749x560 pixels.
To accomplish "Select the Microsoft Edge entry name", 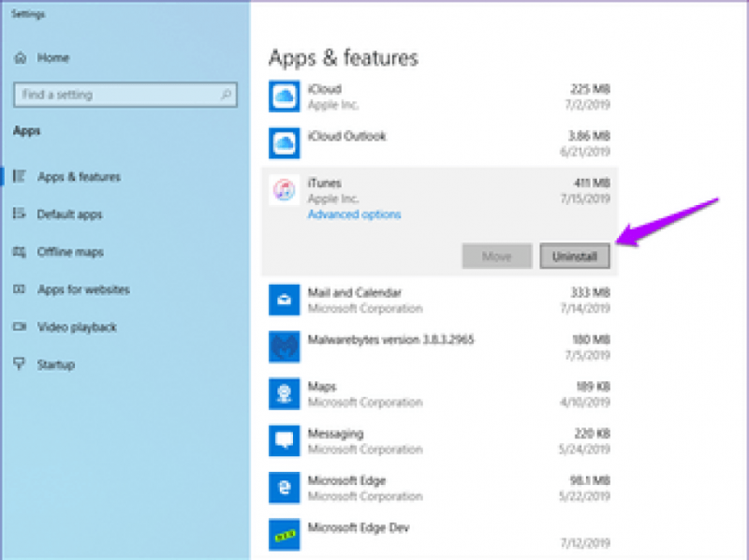I will point(346,480).
